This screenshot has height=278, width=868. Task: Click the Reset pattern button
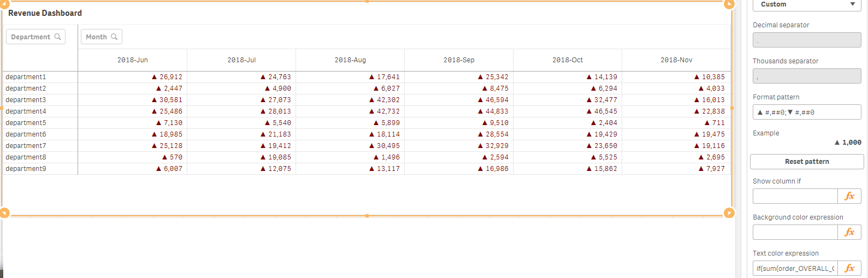(x=807, y=162)
